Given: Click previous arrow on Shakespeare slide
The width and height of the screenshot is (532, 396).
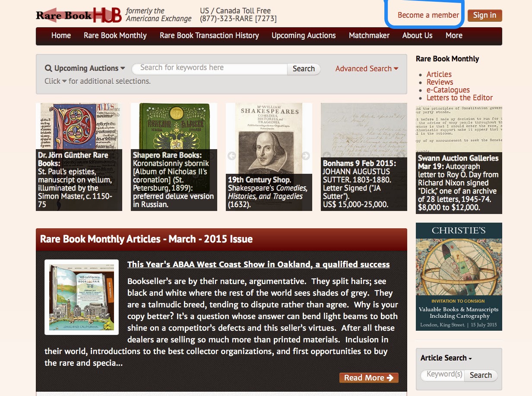Looking at the screenshot, I should coord(232,156).
